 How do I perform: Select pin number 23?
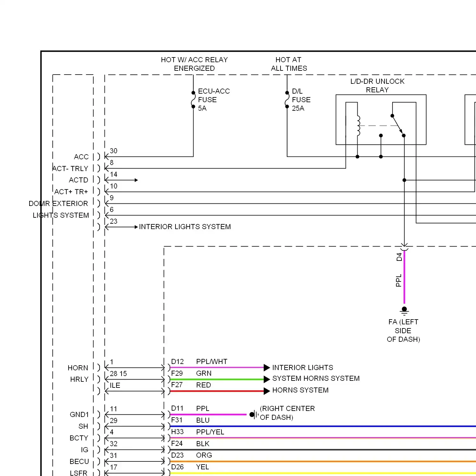point(114,221)
